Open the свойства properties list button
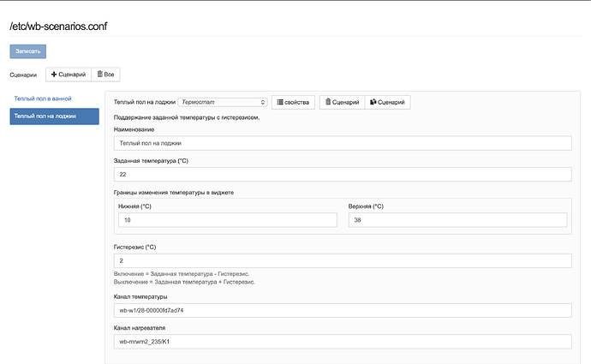591x364 pixels. click(x=294, y=102)
